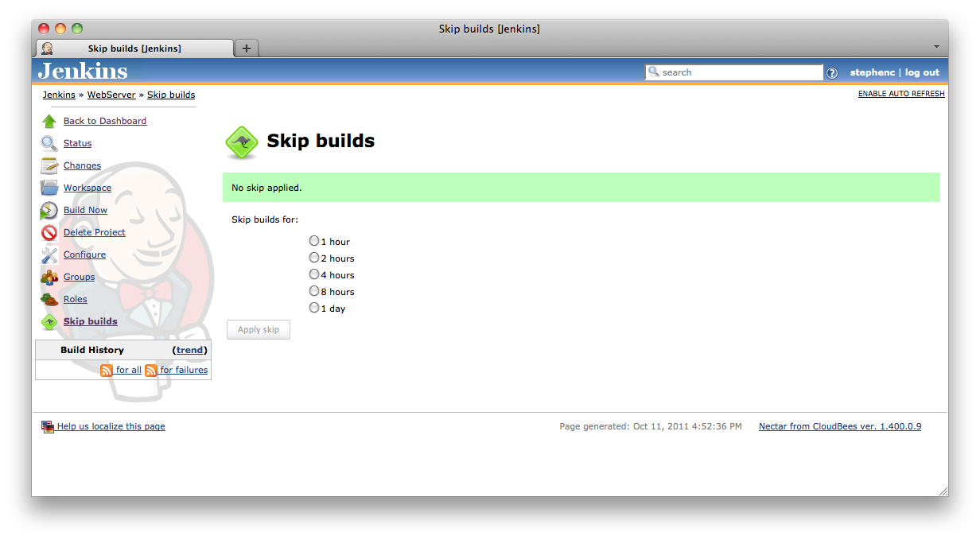The image size is (980, 540).
Task: Open the Status link
Action: point(77,143)
